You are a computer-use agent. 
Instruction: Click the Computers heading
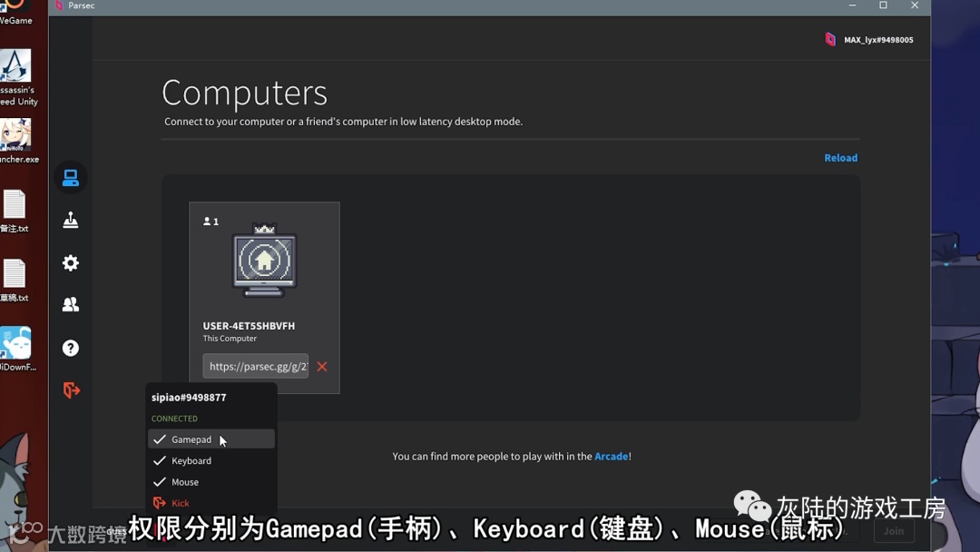coord(244,94)
